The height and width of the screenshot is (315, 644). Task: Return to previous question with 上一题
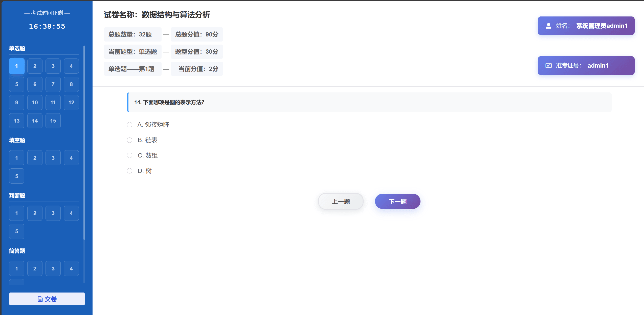tap(341, 202)
